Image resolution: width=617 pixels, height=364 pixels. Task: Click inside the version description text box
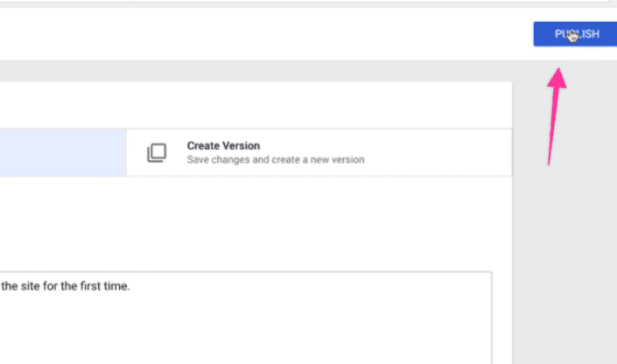coord(246,318)
